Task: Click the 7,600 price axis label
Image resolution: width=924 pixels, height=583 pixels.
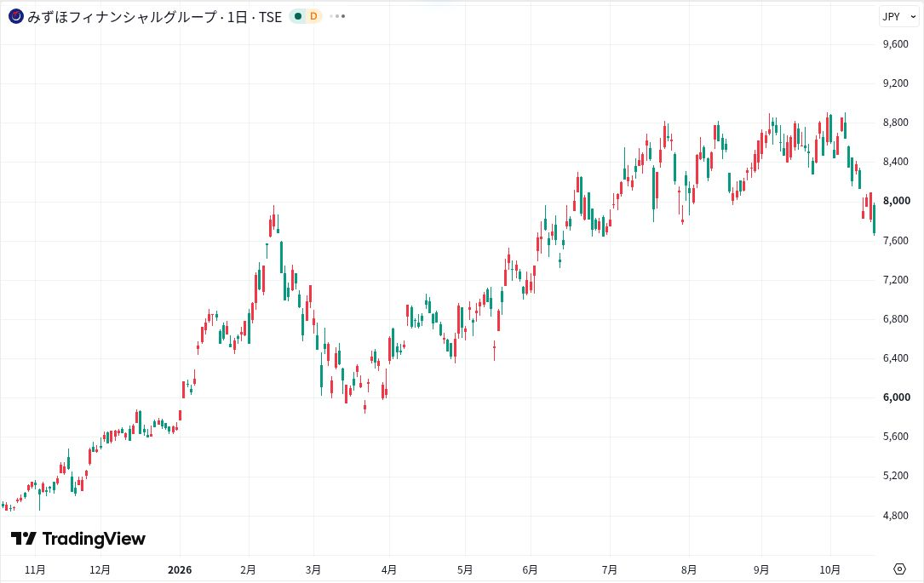Action: click(x=896, y=240)
